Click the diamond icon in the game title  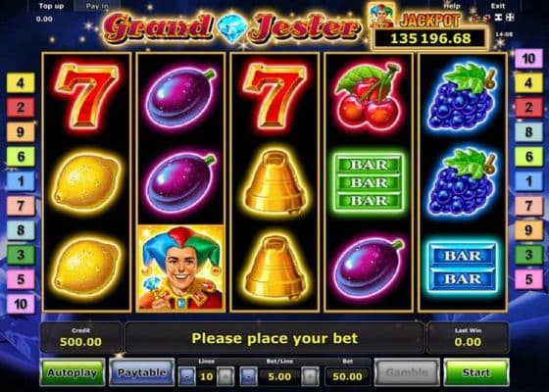pos(232,28)
